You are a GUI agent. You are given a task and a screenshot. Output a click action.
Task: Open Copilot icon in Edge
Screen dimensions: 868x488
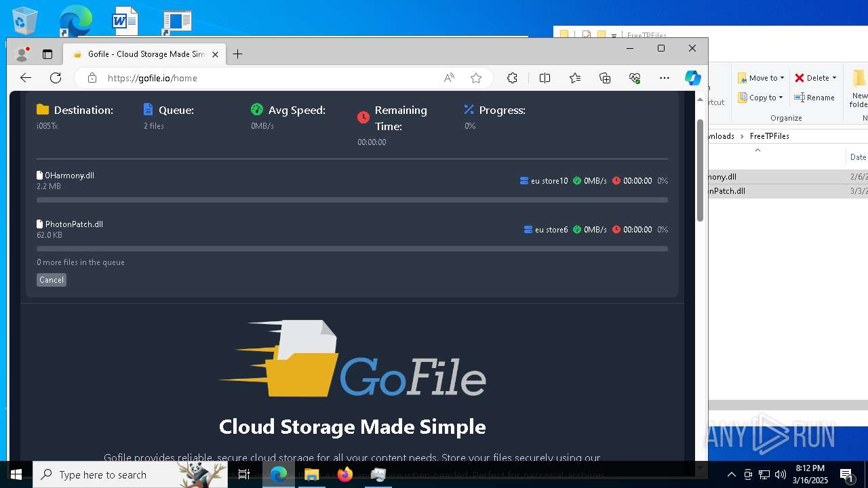coord(692,78)
